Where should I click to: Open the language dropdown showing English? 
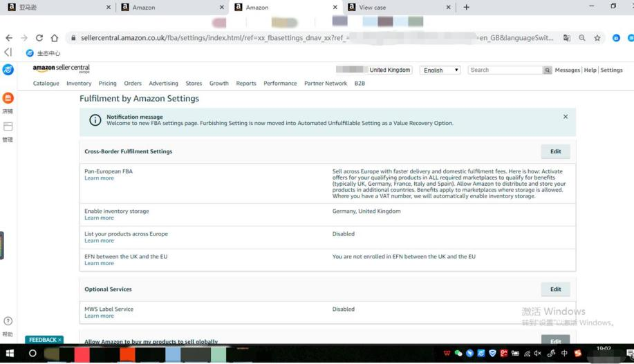point(440,70)
